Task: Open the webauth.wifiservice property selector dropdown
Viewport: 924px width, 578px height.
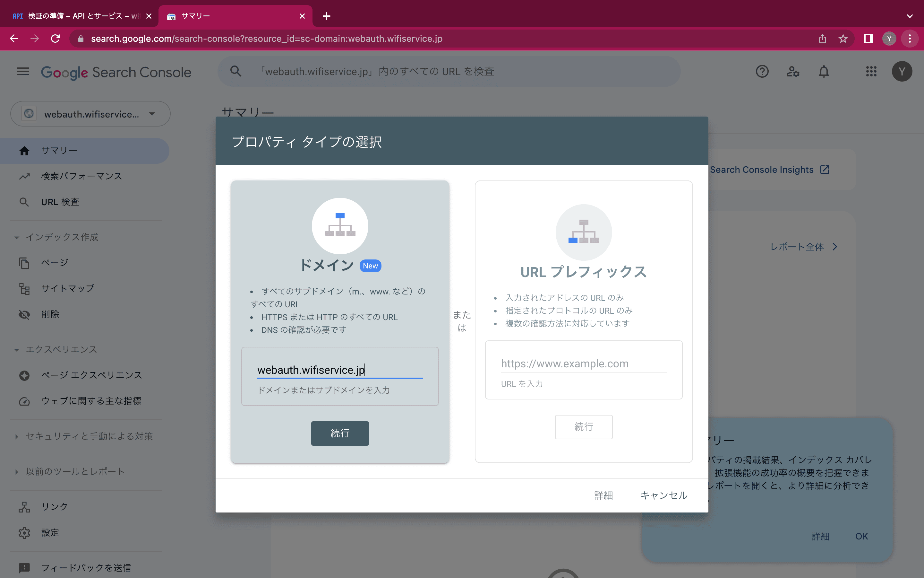Action: (x=90, y=114)
